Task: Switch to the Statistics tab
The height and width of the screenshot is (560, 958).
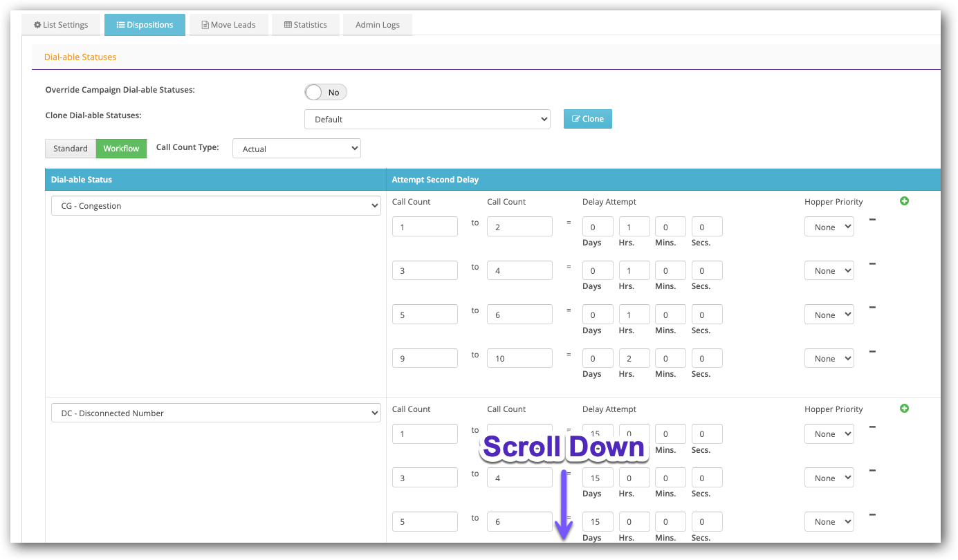Action: point(305,25)
